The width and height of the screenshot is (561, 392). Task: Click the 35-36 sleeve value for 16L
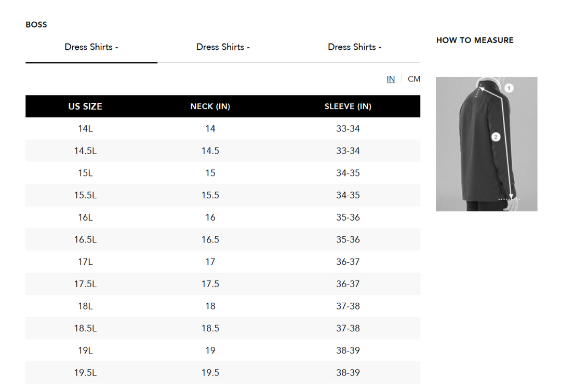348,217
